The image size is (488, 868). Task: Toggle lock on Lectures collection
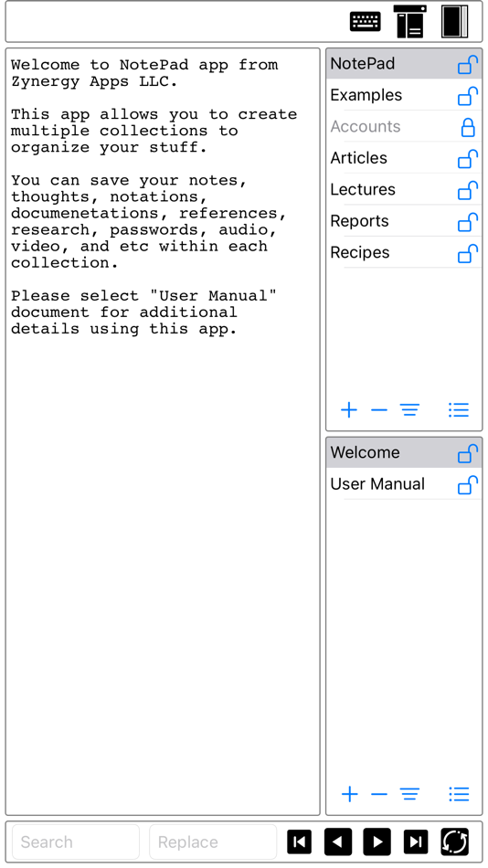tap(468, 191)
